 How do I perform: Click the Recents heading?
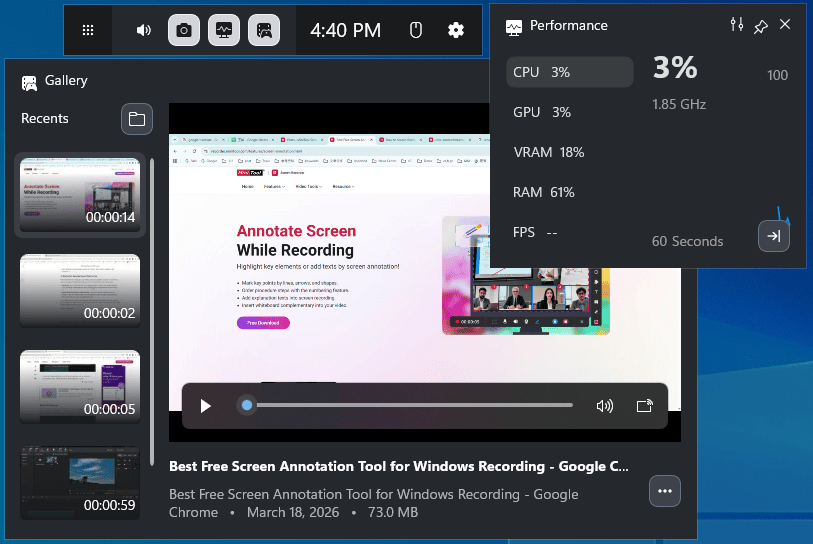(45, 119)
